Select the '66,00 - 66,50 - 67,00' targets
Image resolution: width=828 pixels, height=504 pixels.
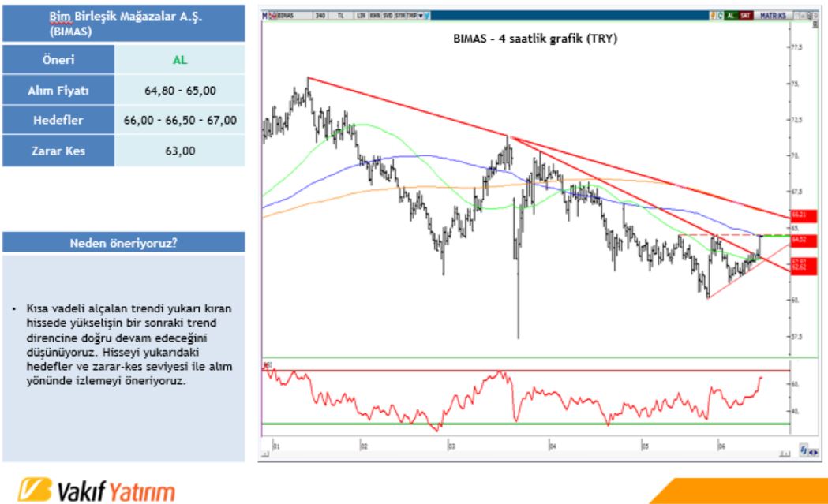(x=180, y=121)
